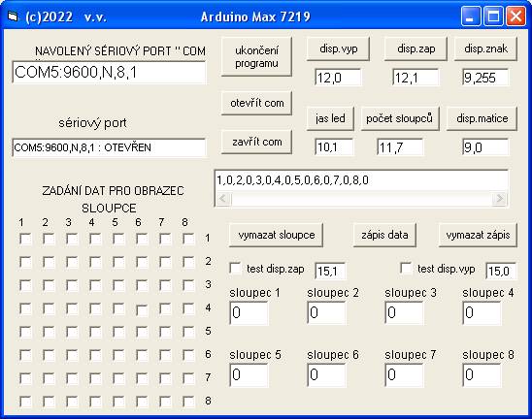Click the left arrow of data scrollbar
Image resolution: width=532 pixels, height=419 pixels.
click(x=223, y=198)
